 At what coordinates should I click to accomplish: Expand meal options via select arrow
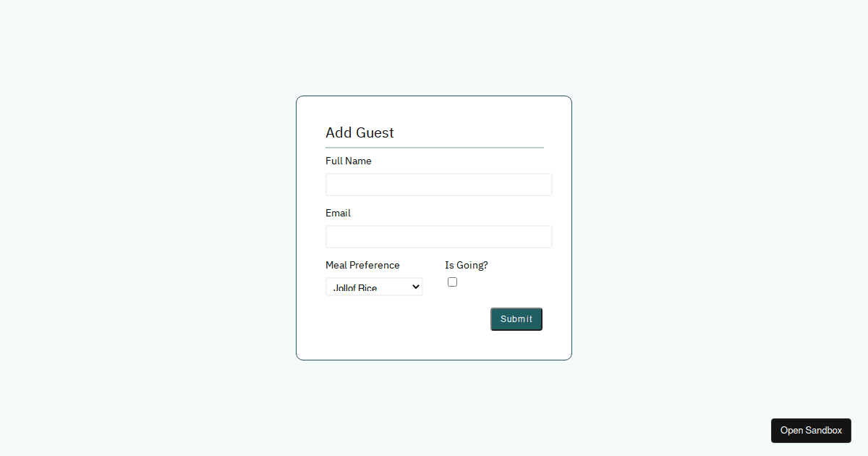(x=416, y=287)
